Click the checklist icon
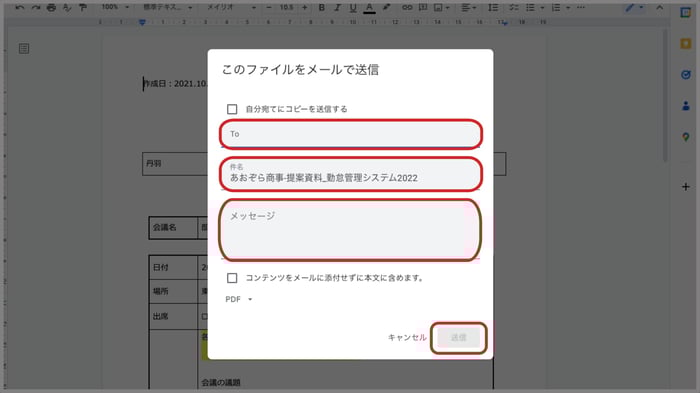Screen dimensions: 700x393 (x=514, y=8)
